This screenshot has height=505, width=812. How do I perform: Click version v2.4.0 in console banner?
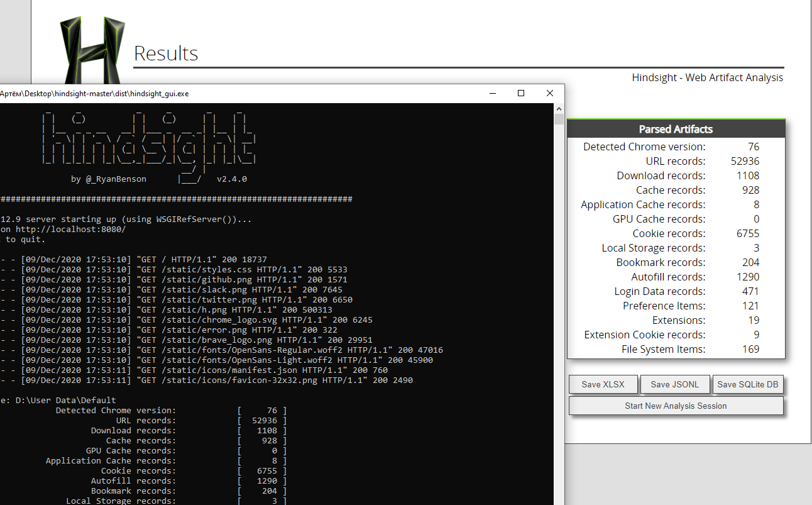coord(232,179)
